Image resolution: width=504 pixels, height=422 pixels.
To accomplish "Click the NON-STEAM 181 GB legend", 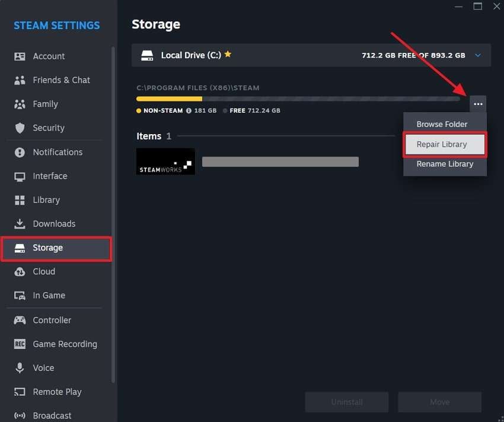I will pyautogui.click(x=177, y=110).
